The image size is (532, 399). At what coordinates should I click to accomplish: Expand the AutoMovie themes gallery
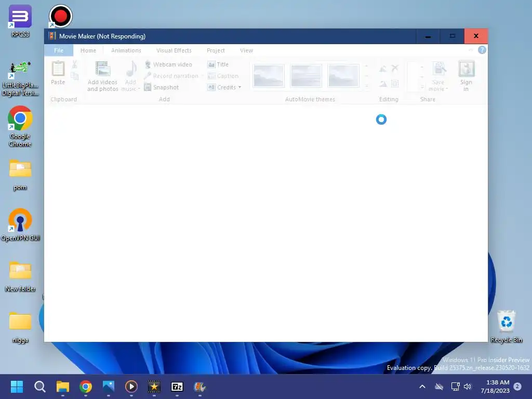point(366,86)
